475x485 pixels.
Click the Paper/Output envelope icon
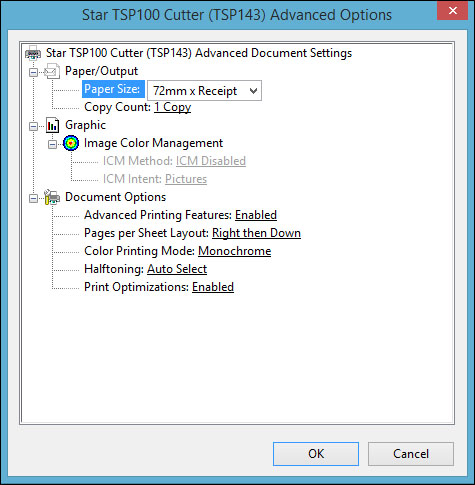click(x=52, y=71)
